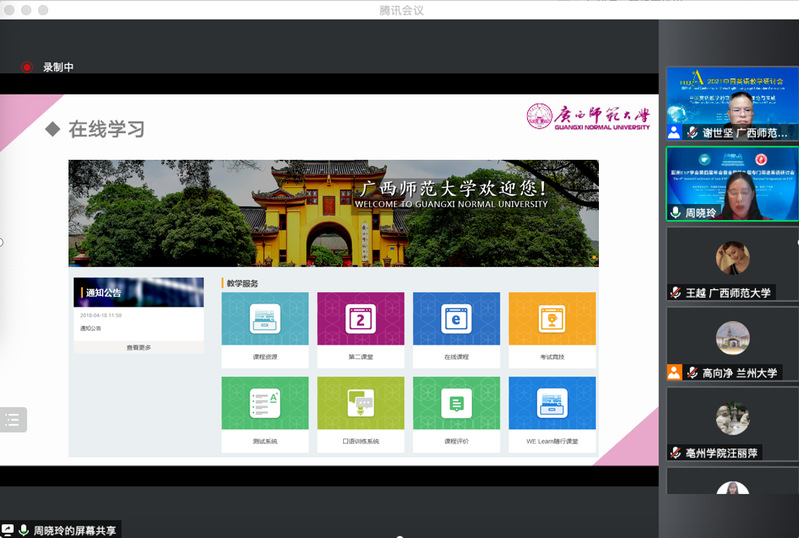799x538 pixels.
Task: Click orange person icon beside 高向净
Action: pyautogui.click(x=674, y=372)
